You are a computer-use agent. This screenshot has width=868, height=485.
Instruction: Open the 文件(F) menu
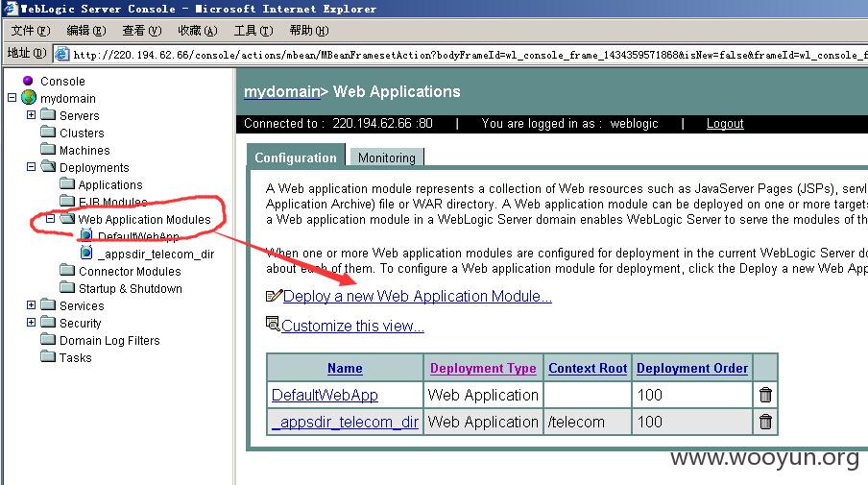click(31, 31)
